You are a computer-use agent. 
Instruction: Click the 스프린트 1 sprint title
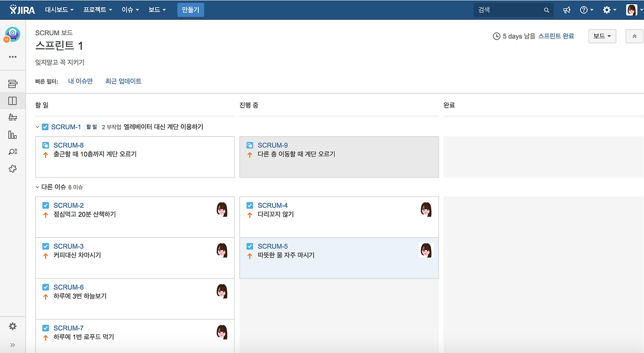pyautogui.click(x=59, y=46)
